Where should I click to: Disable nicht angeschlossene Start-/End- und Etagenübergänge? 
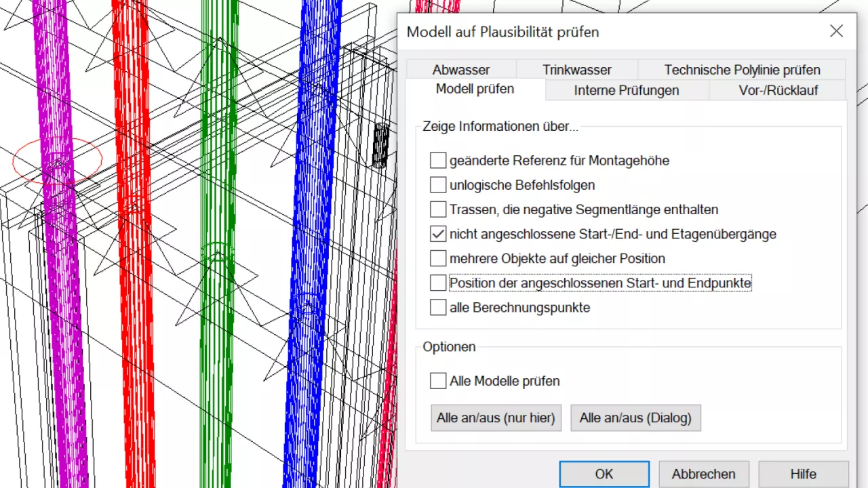coord(437,233)
